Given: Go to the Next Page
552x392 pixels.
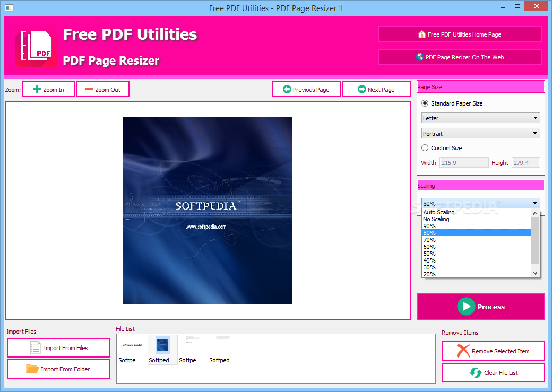Looking at the screenshot, I should click(x=376, y=89).
